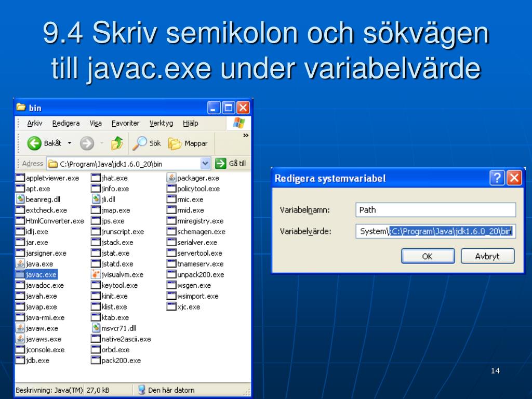Open the address bar dropdown arrow
The height and width of the screenshot is (399, 532).
coord(205,164)
